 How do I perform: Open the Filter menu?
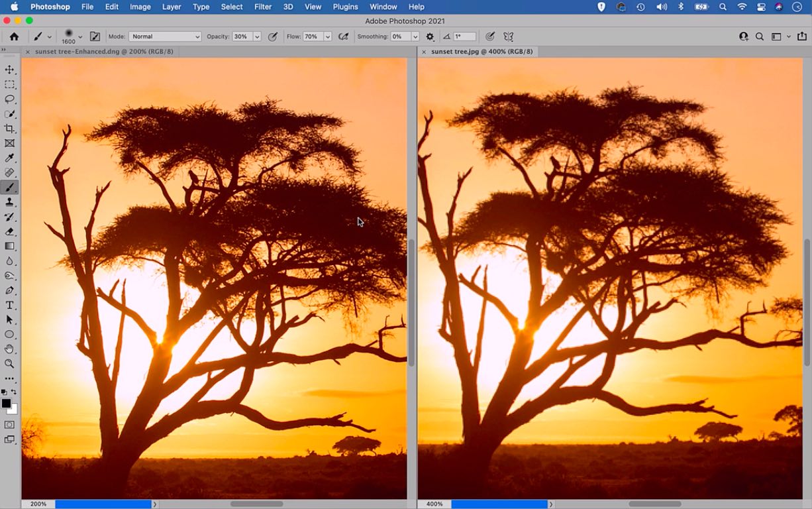263,7
